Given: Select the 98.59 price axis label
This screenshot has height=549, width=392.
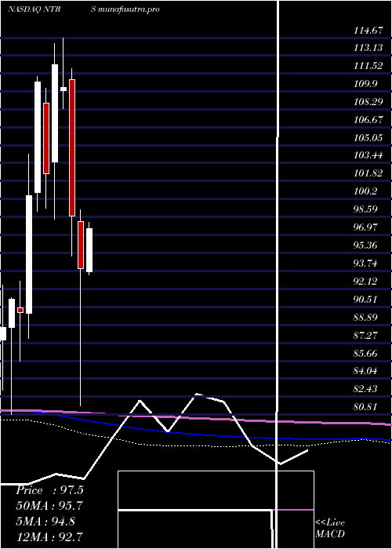Looking at the screenshot, I should coord(366,209).
